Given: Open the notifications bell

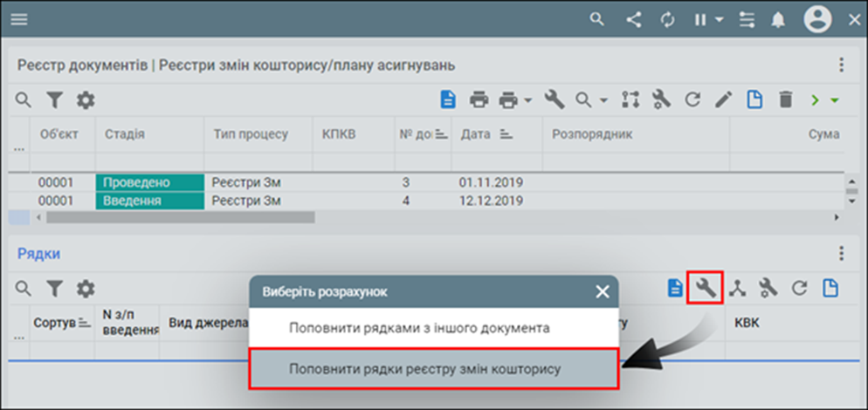Looking at the screenshot, I should 778,19.
